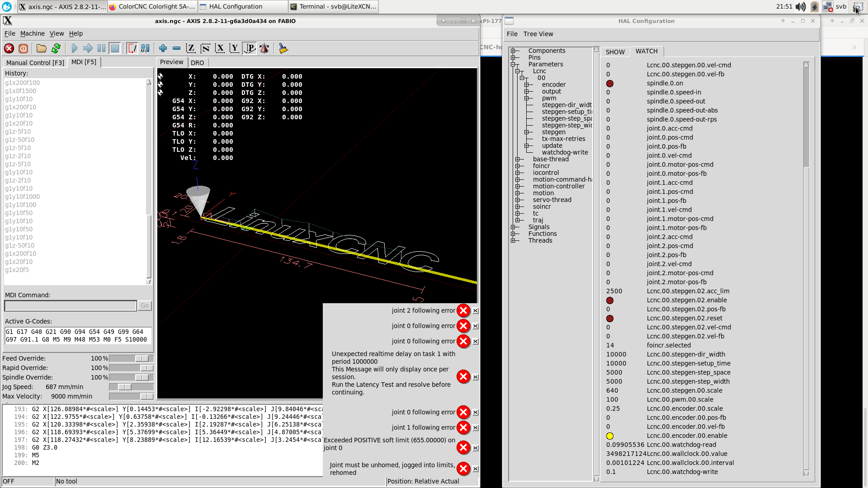The height and width of the screenshot is (488, 868).
Task: Open the Machine menu in AXIS
Action: pyautogui.click(x=33, y=33)
